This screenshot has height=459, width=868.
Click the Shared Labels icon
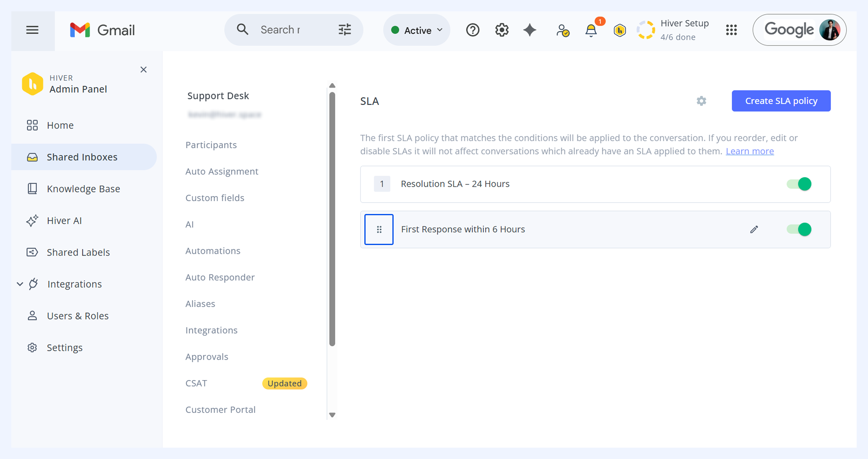pos(32,252)
